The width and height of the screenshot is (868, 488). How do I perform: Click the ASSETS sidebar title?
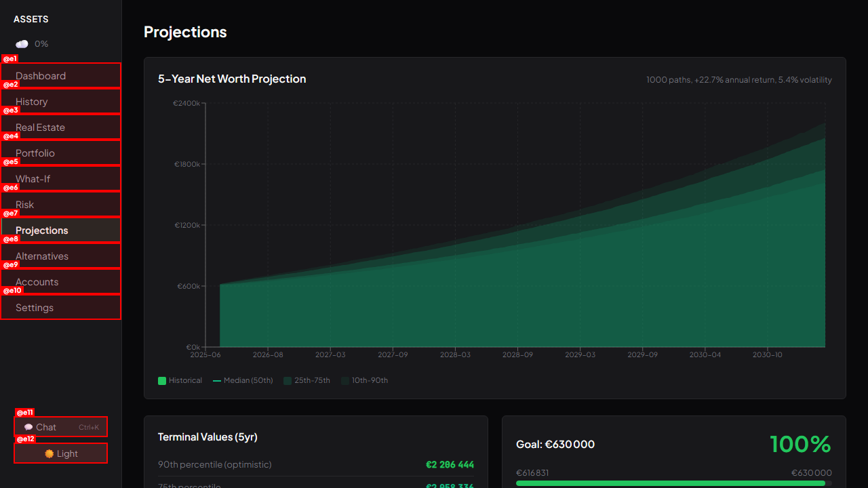click(x=31, y=20)
